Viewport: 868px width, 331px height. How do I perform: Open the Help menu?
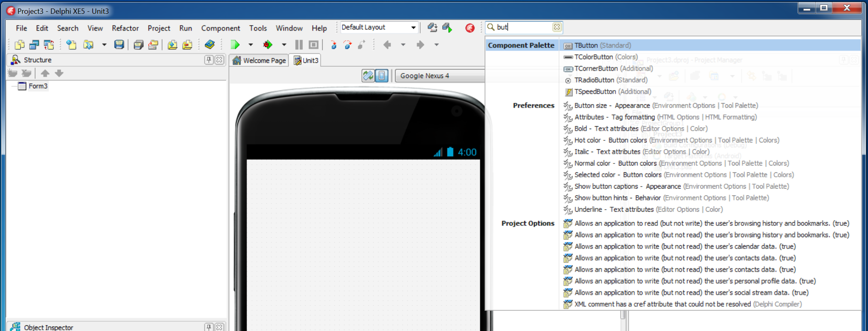click(x=319, y=28)
